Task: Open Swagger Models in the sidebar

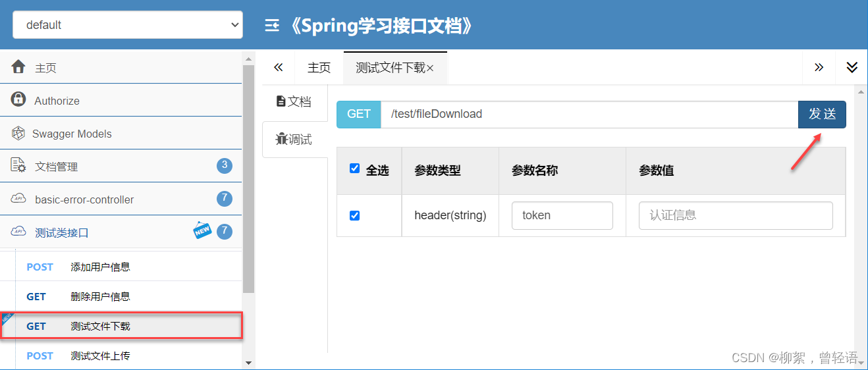Action: (121, 133)
